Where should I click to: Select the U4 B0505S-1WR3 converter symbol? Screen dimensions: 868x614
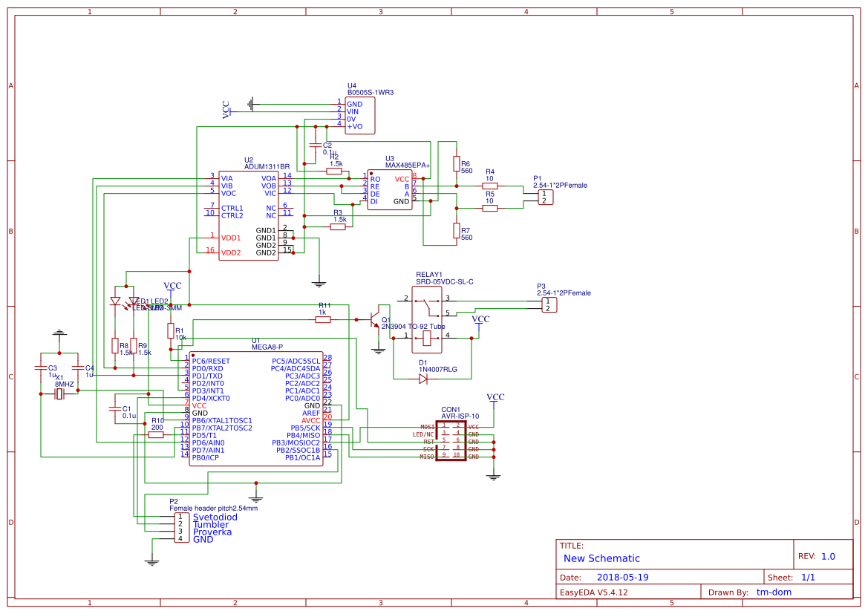359,115
